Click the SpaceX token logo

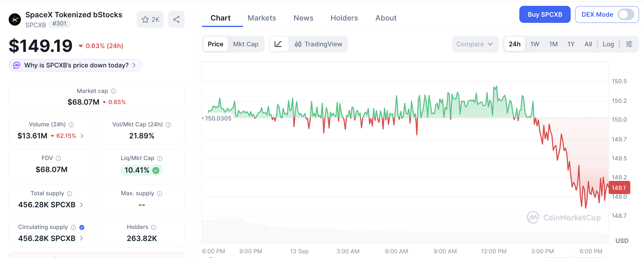[x=15, y=20]
